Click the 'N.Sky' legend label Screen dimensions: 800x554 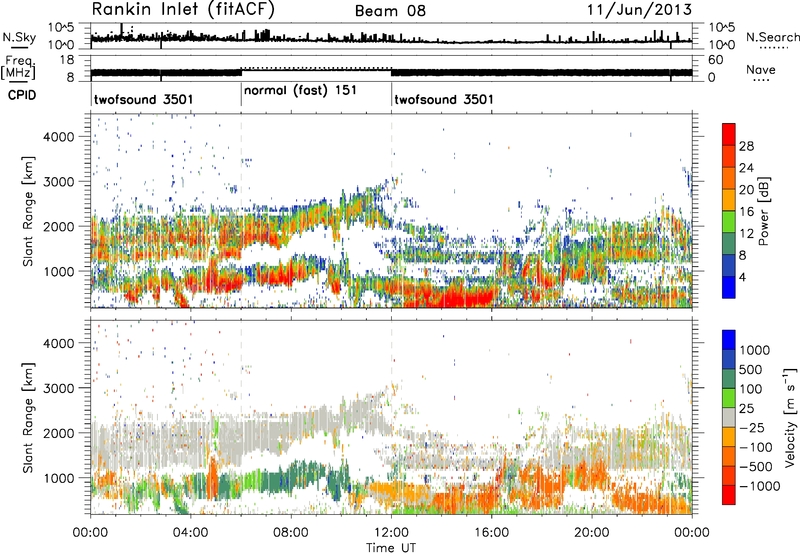19,37
